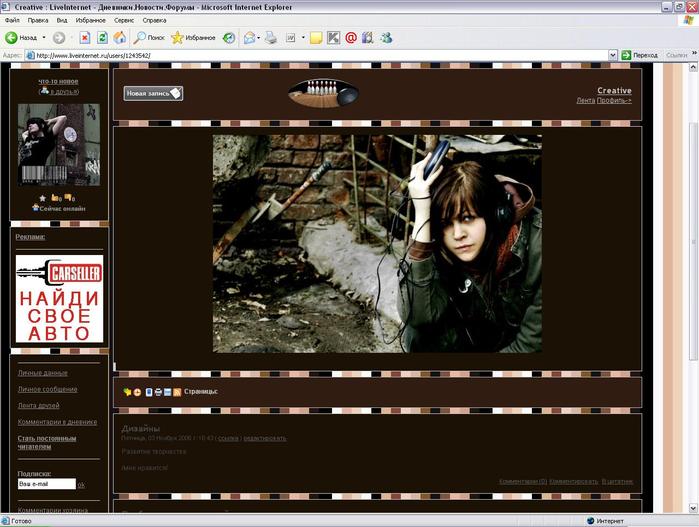Image resolution: width=699 pixels, height=527 pixels.
Task: Open the Back button history dropdown arrow
Action: click(x=43, y=37)
